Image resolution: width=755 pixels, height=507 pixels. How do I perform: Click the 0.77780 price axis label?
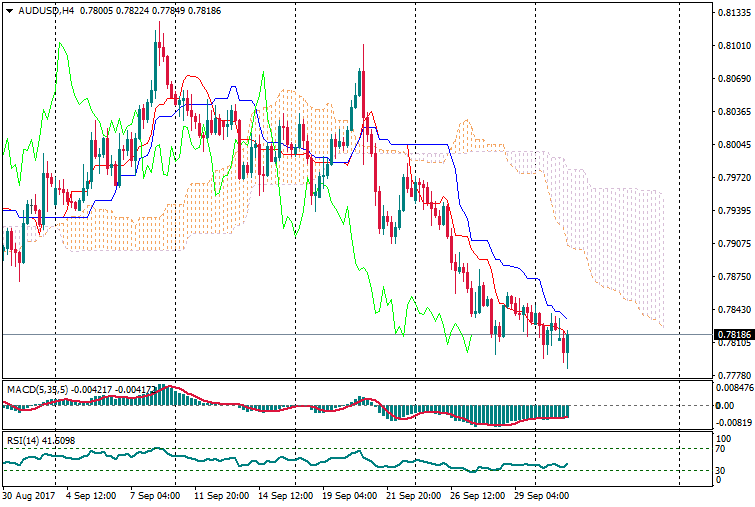tap(733, 375)
